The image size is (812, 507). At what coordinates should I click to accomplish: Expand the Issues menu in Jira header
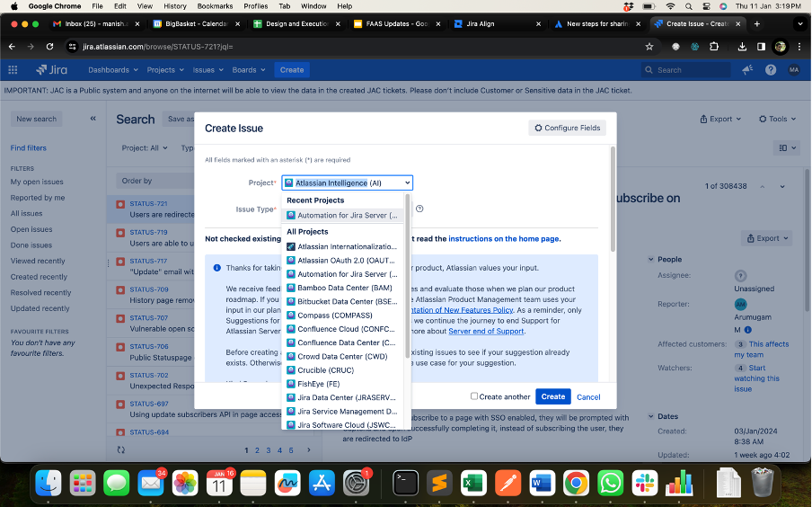pyautogui.click(x=207, y=69)
